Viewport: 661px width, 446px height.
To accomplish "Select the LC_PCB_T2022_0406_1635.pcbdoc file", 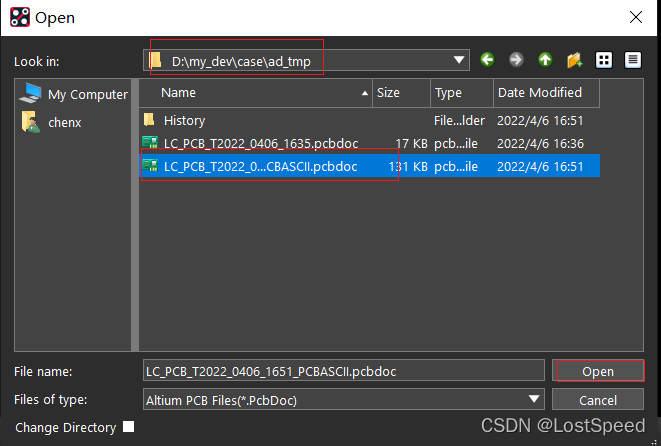I will [x=260, y=143].
